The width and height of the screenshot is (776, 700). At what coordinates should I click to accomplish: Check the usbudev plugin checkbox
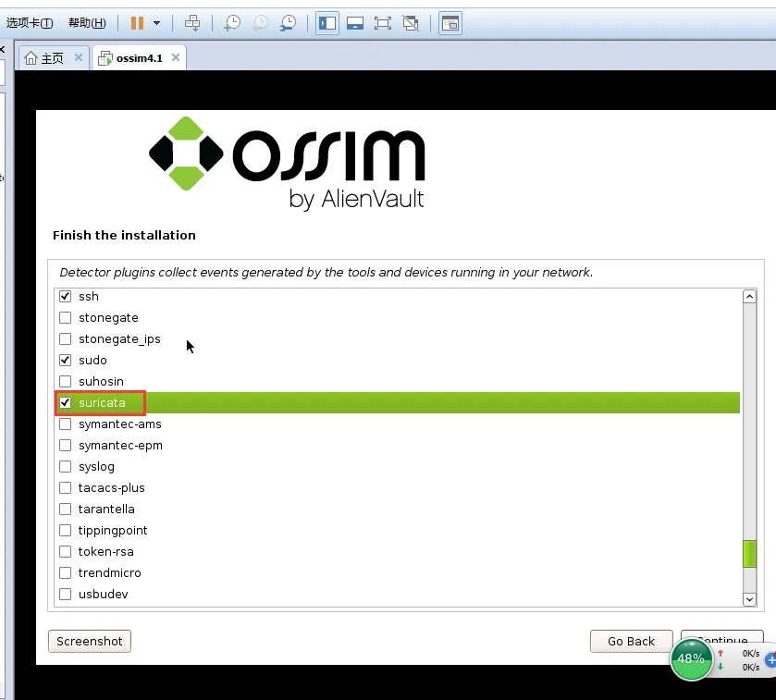tap(66, 595)
